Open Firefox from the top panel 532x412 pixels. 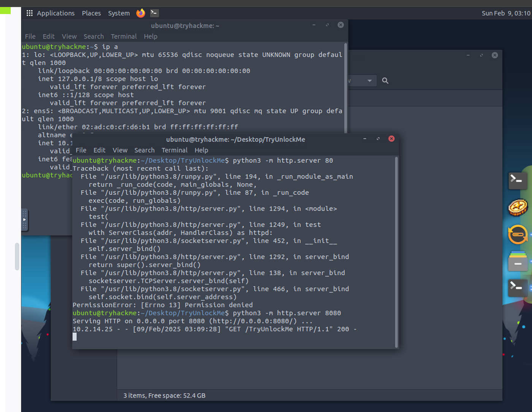(x=141, y=13)
